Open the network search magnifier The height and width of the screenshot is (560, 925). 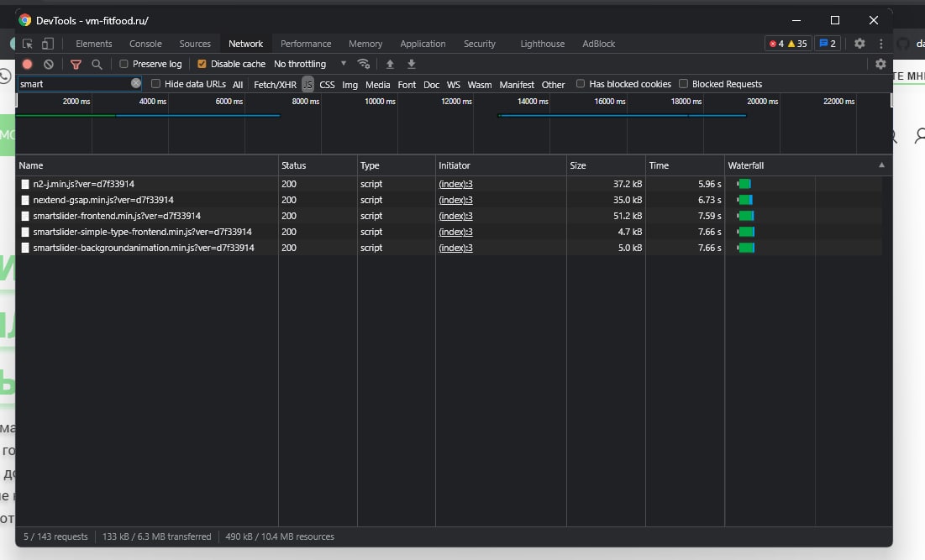point(97,65)
